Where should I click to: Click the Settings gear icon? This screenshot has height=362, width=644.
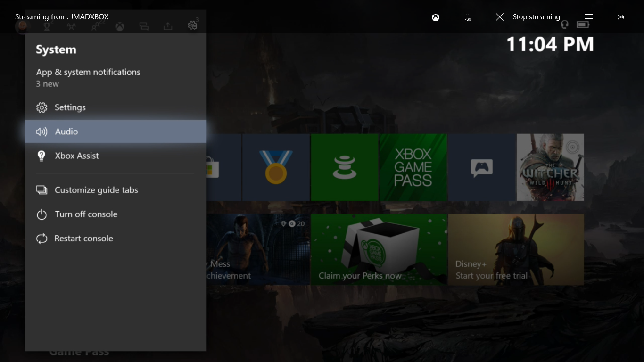[x=41, y=107]
